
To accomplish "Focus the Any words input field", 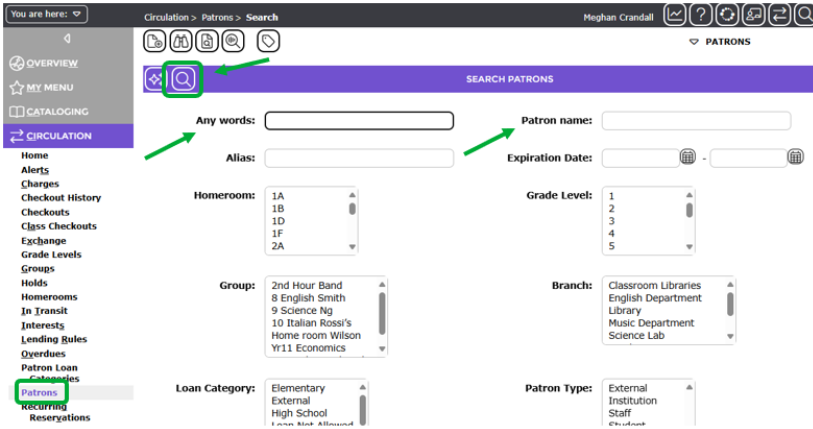I will pos(359,121).
